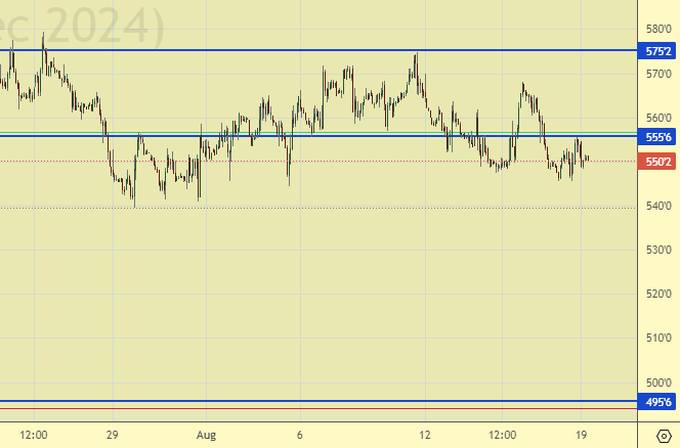
Task: Click the 570'0 tick on price axis
Action: (x=657, y=73)
